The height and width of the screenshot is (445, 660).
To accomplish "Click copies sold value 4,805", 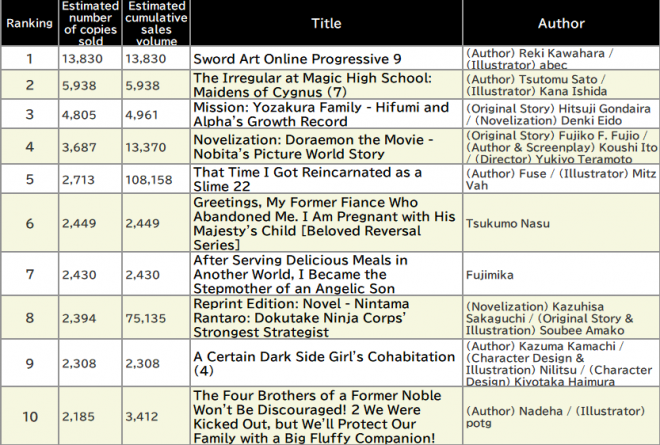I will point(79,115).
